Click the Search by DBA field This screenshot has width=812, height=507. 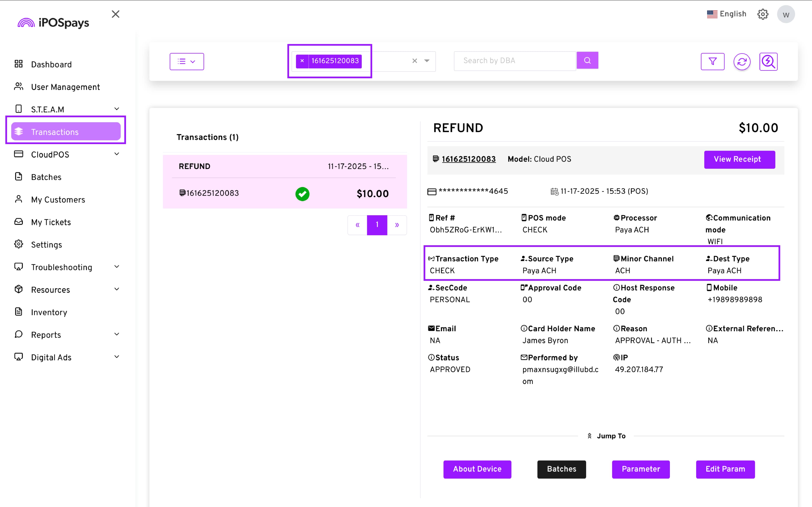coord(514,61)
